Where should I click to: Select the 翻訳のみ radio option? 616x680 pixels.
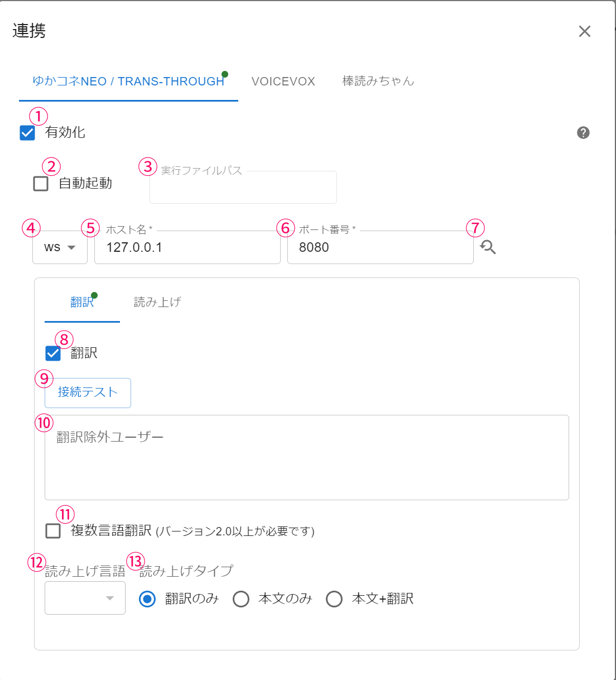pos(147,599)
